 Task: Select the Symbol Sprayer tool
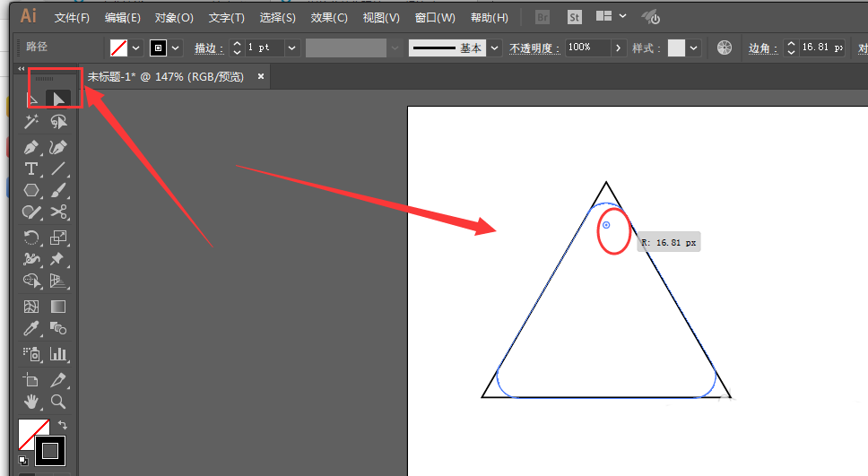coord(31,354)
